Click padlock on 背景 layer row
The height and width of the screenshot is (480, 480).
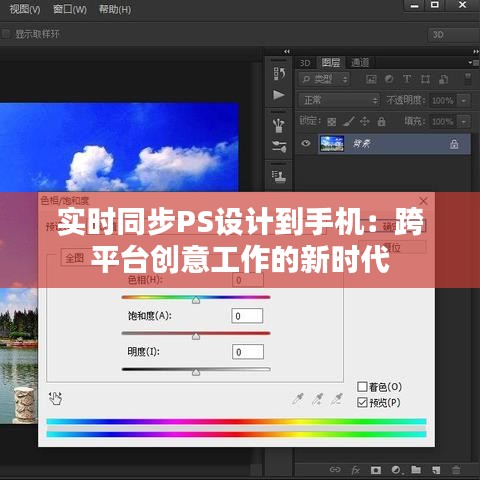[x=454, y=144]
